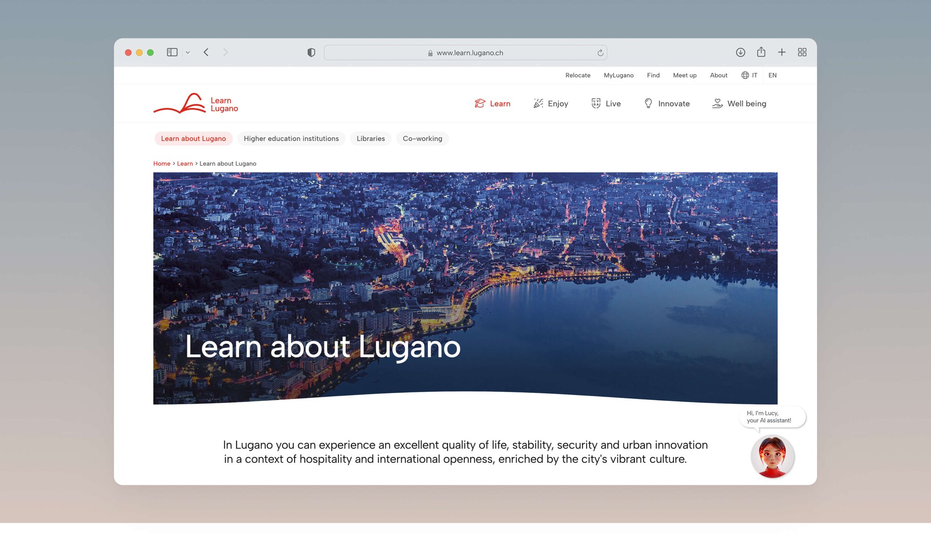
Task: Go back with the browser back arrow
Action: pos(206,52)
